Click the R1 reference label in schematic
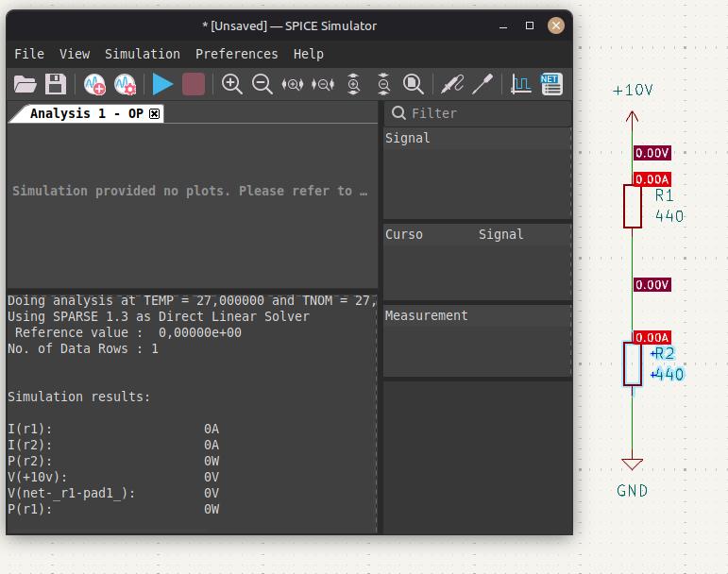Screen dimensions: 728x574 coord(665,195)
